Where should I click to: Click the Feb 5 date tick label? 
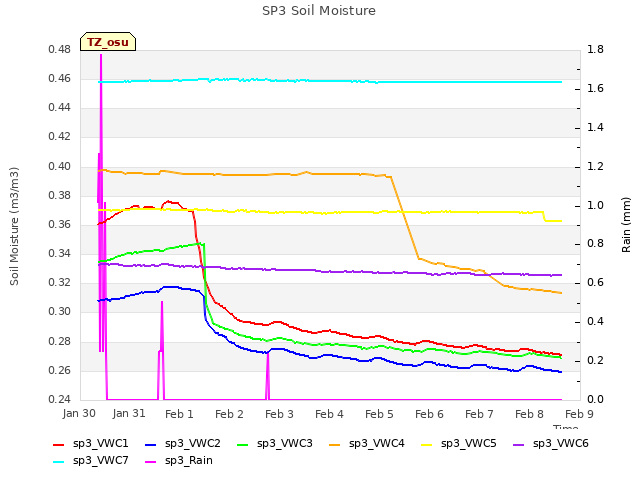click(x=379, y=414)
